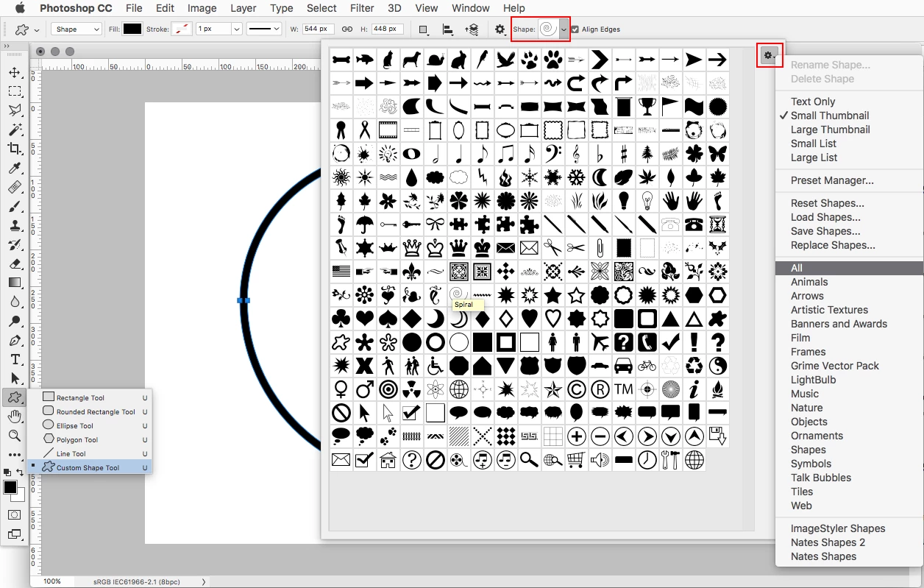This screenshot has width=924, height=588.
Task: Select the Polygonal Lasso tool
Action: (x=15, y=110)
